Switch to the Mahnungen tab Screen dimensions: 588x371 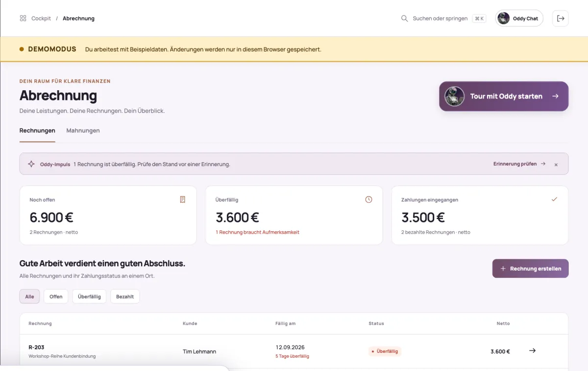tap(83, 131)
